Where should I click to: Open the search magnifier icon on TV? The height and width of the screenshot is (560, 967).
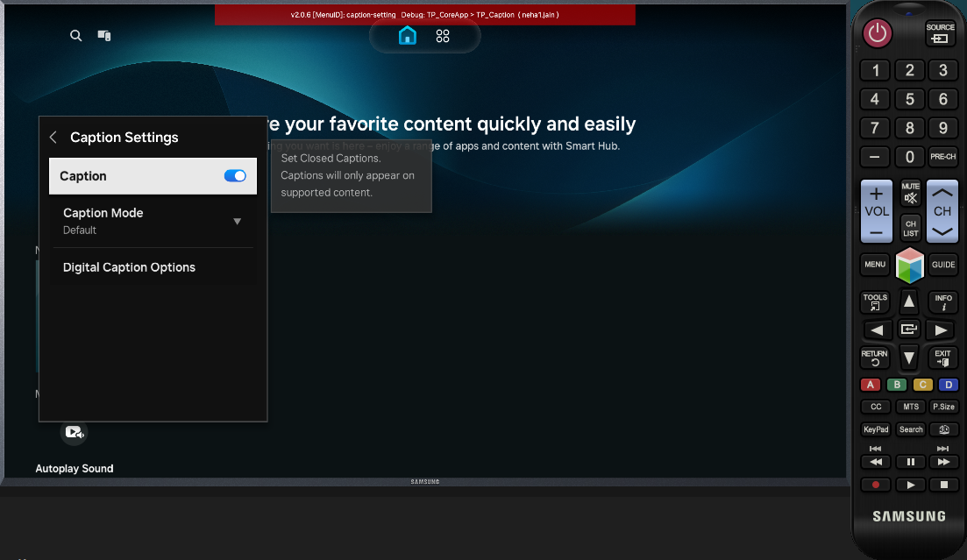click(x=76, y=36)
